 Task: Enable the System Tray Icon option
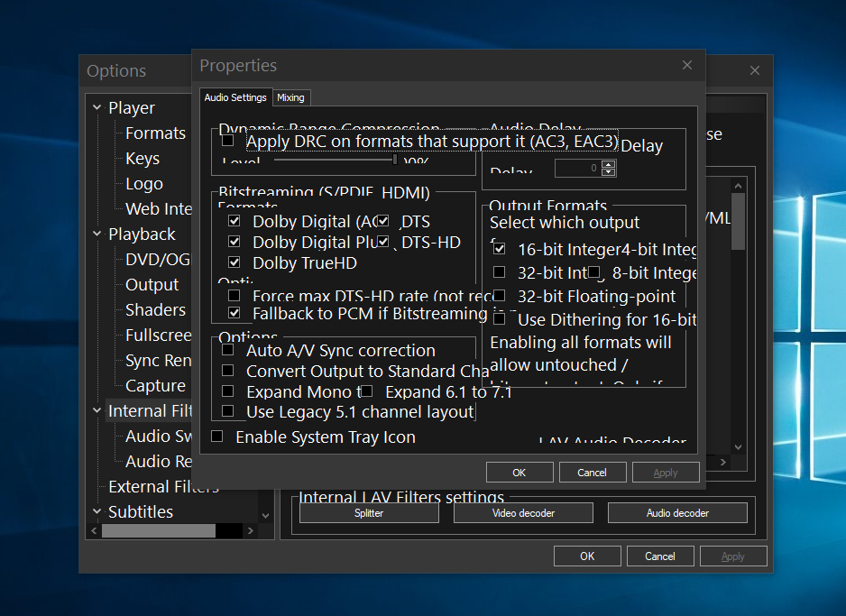[x=216, y=436]
